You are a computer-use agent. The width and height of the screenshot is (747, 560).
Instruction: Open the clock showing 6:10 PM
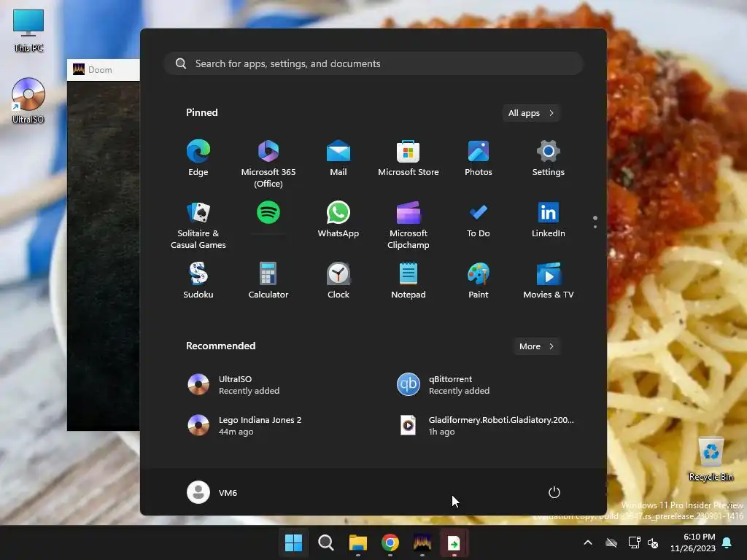tap(693, 542)
